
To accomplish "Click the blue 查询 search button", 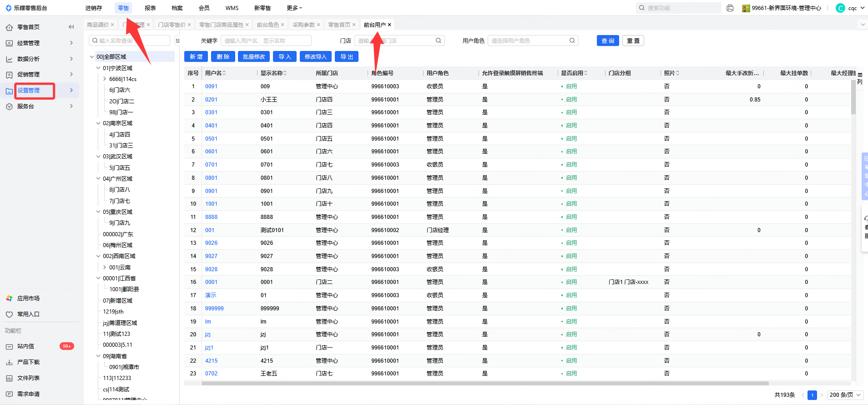I will pyautogui.click(x=607, y=41).
